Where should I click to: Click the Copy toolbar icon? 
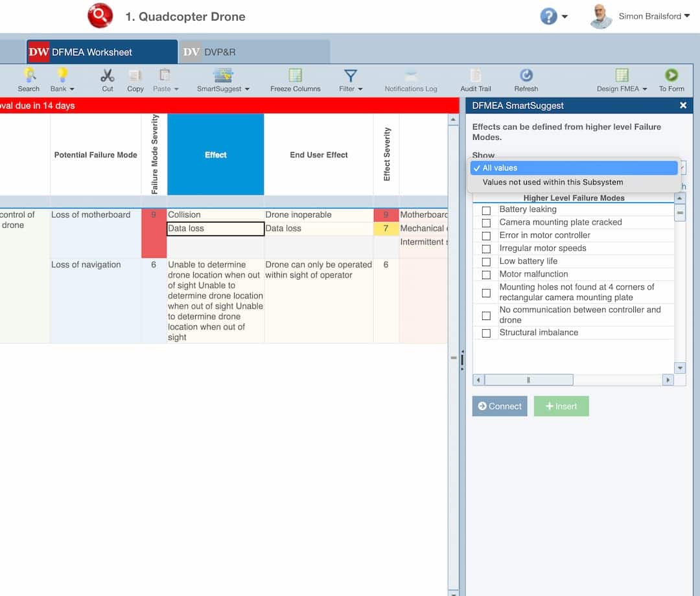tap(135, 79)
